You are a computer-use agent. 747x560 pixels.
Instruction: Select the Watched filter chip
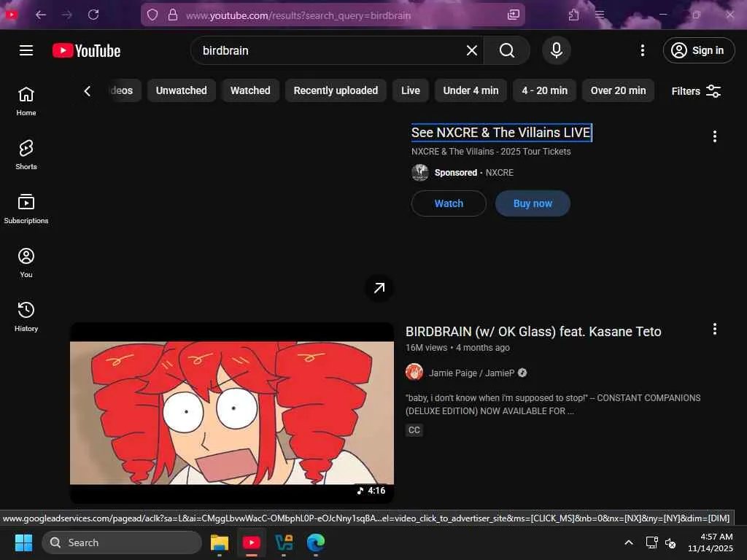(x=250, y=90)
